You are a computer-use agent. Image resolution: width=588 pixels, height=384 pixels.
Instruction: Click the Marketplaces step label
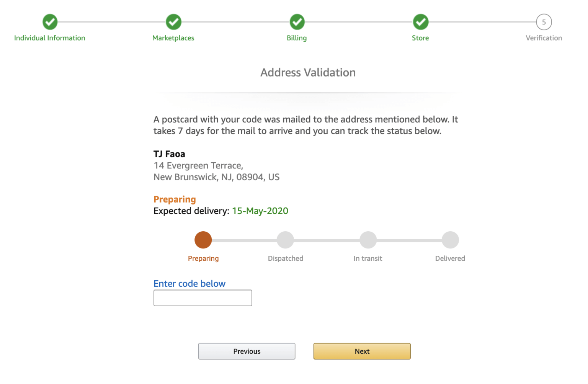173,38
